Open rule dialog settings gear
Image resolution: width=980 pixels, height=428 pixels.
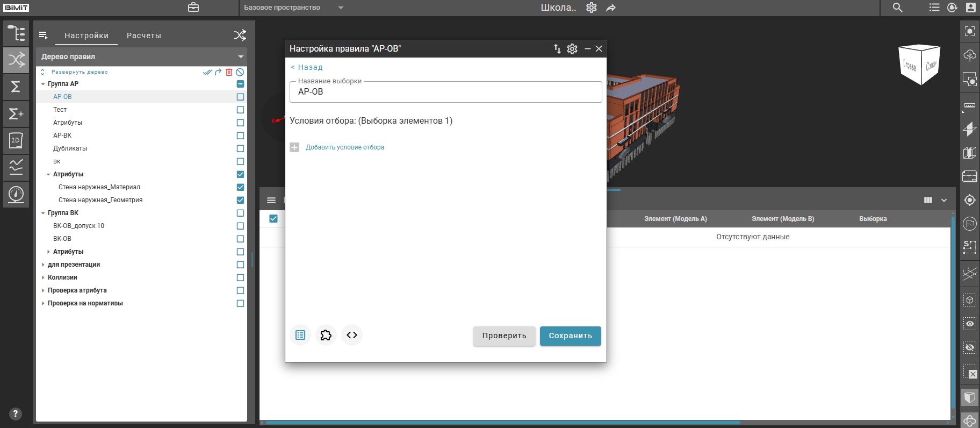(572, 49)
